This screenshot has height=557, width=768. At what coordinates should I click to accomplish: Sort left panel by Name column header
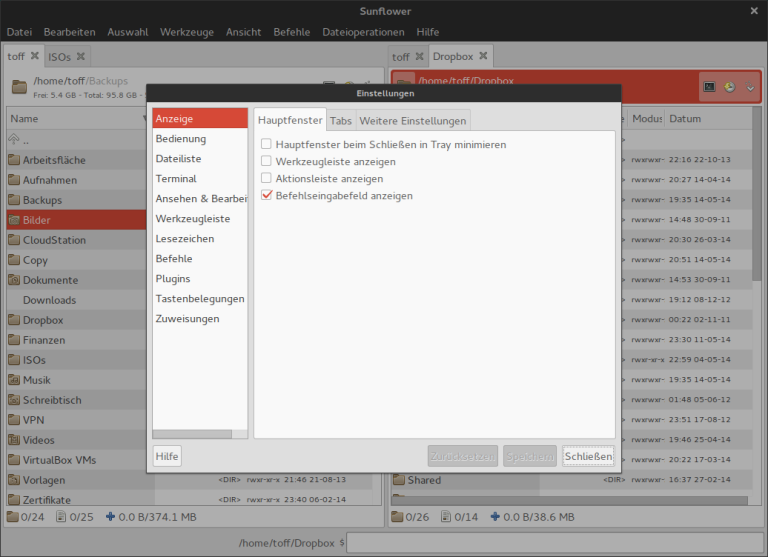(x=77, y=119)
